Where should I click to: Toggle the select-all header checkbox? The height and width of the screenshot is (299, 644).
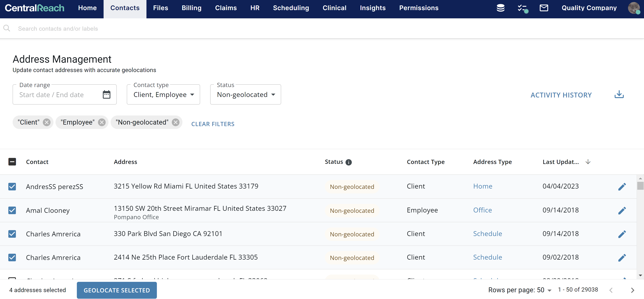(12, 162)
